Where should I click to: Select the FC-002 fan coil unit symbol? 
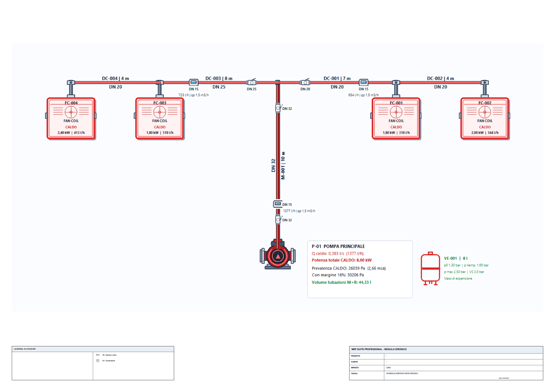click(x=485, y=118)
